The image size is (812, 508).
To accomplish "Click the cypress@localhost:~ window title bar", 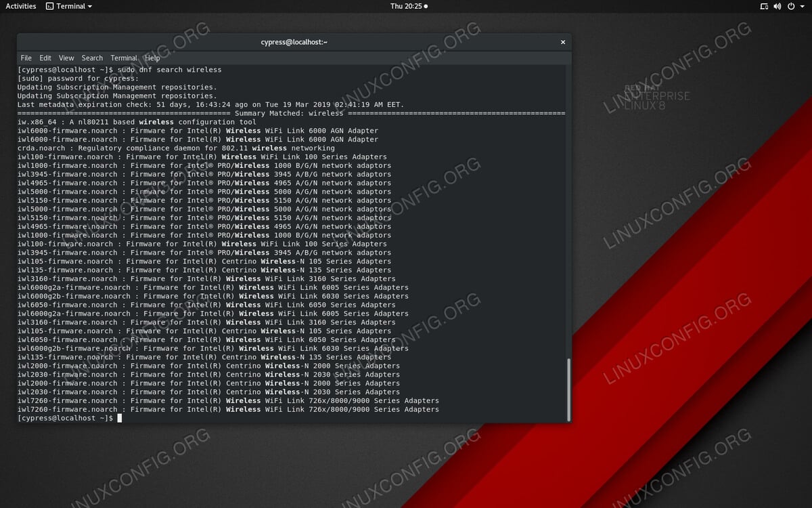I will tap(294, 42).
